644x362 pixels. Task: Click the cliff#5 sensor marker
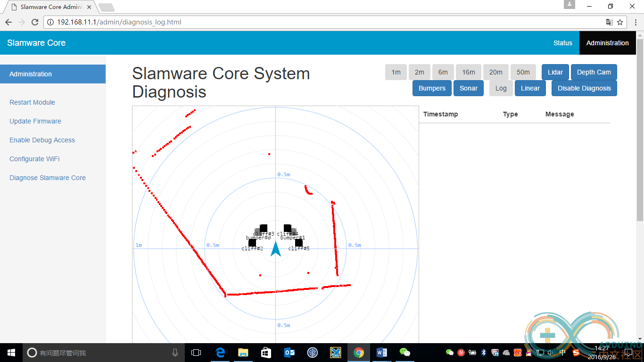(299, 243)
